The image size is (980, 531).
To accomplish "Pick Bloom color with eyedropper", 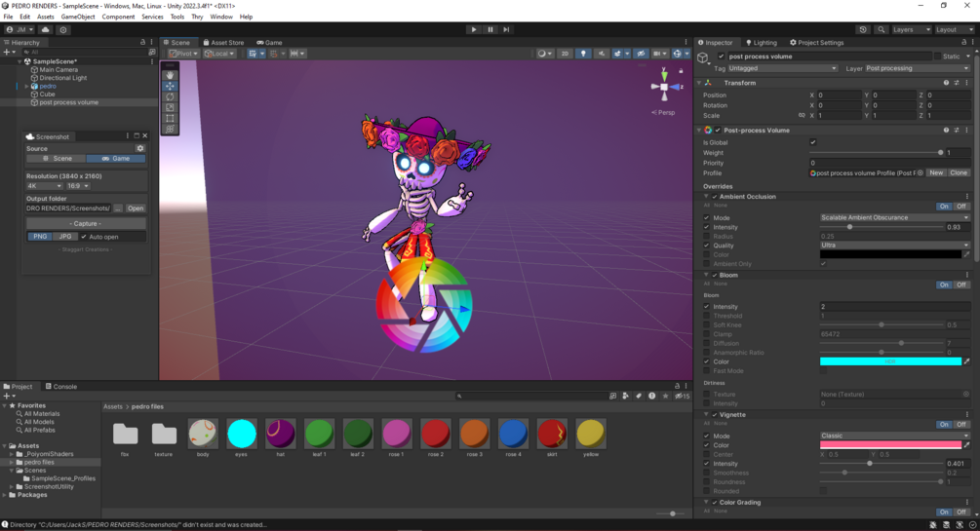I will coord(967,361).
